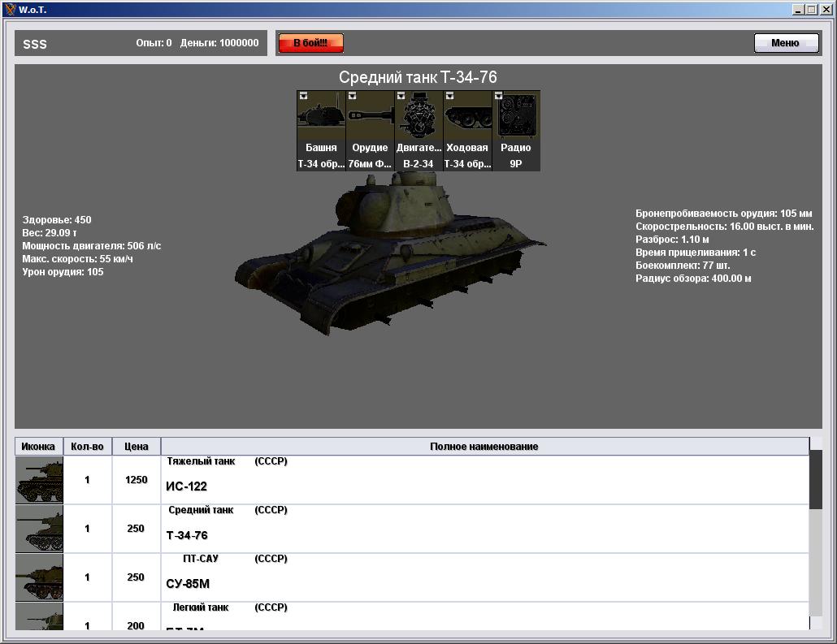Screen dimensions: 837x644
Task: Select the Ходовая tracks module icon
Action: (467, 115)
